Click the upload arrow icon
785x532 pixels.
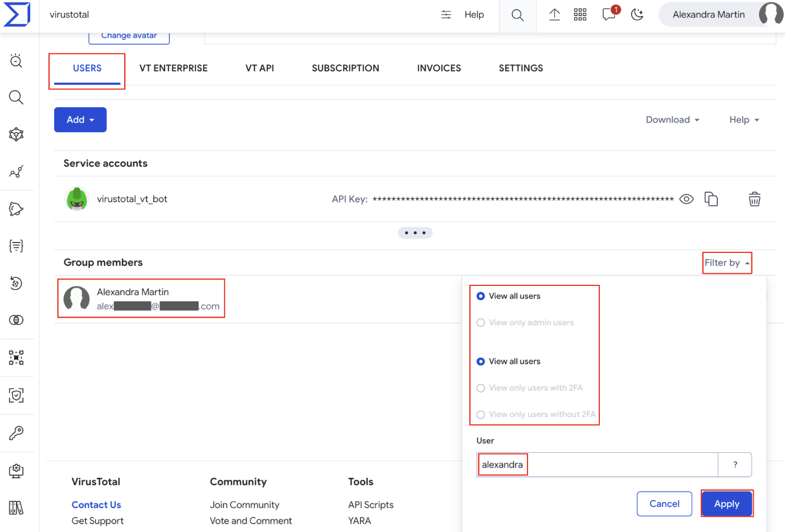[554, 15]
